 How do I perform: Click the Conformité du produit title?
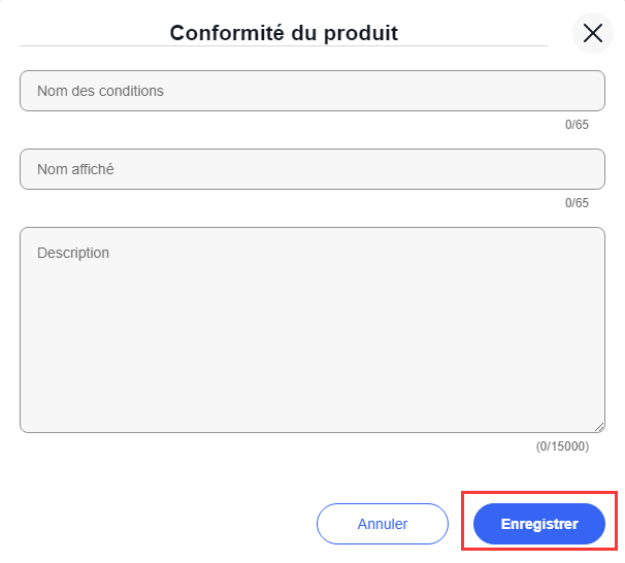pos(284,33)
